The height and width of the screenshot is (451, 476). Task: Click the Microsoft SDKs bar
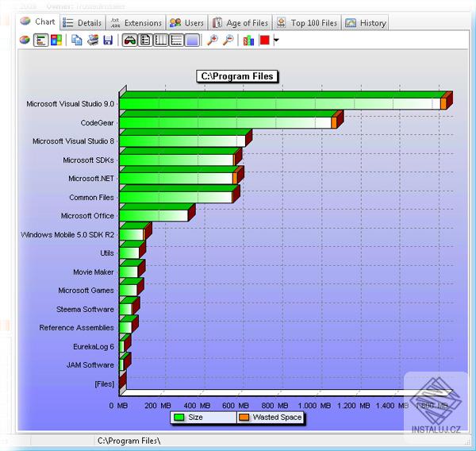(177, 160)
